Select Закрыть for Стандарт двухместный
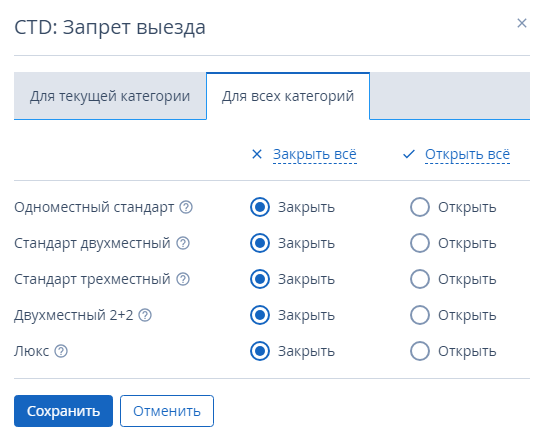Image resolution: width=545 pixels, height=439 pixels. (x=260, y=243)
